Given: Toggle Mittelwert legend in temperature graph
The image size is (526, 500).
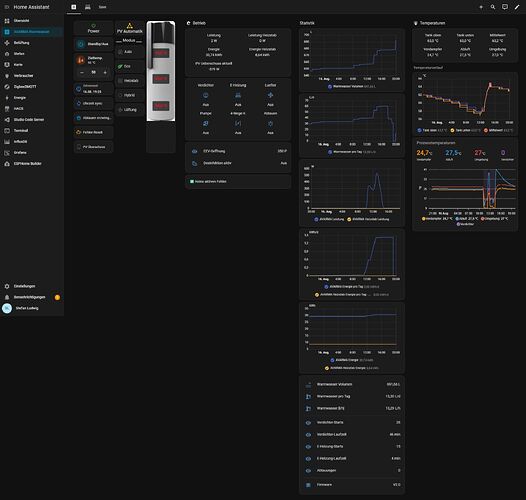Looking at the screenshot, I should (x=498, y=131).
